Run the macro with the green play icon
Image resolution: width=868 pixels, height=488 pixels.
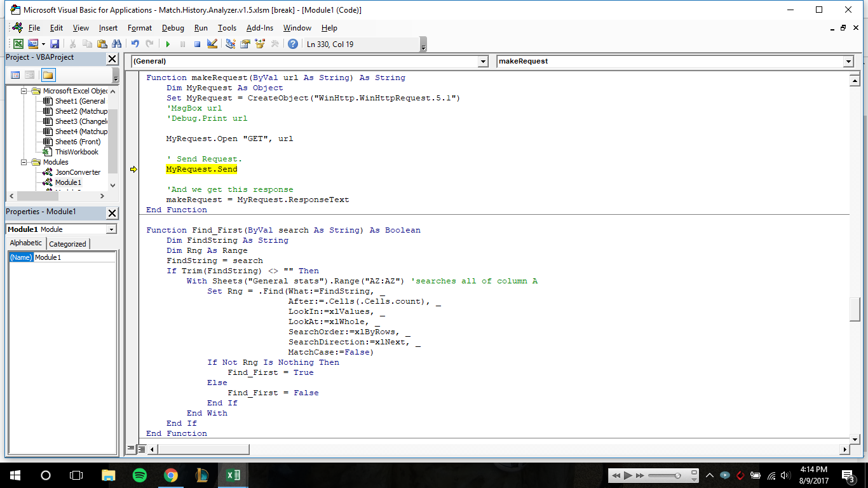click(x=168, y=44)
